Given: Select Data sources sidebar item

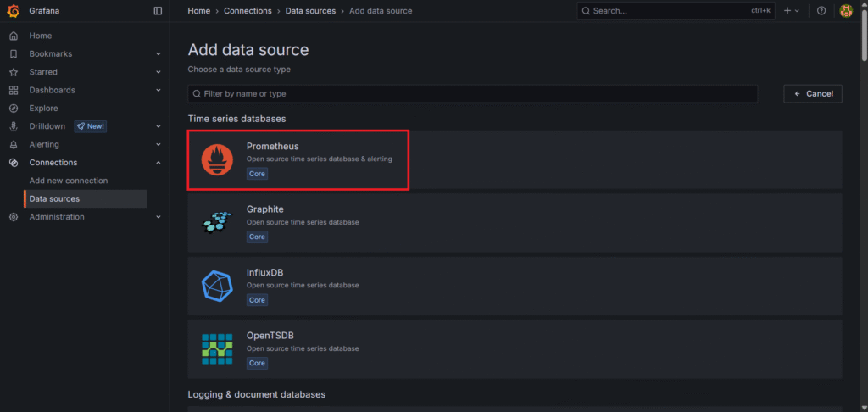Looking at the screenshot, I should coord(86,199).
